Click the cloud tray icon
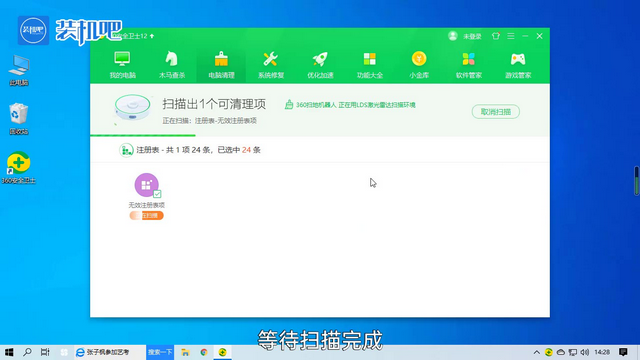 click(x=561, y=352)
